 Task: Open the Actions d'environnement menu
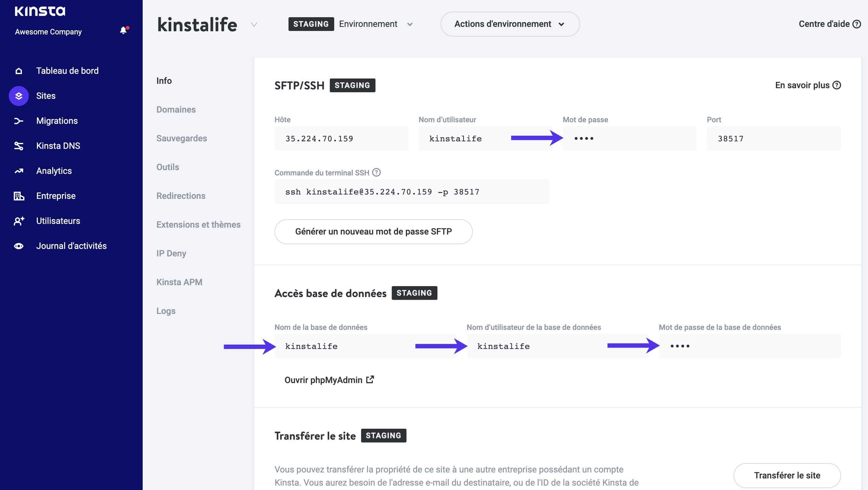(x=509, y=24)
